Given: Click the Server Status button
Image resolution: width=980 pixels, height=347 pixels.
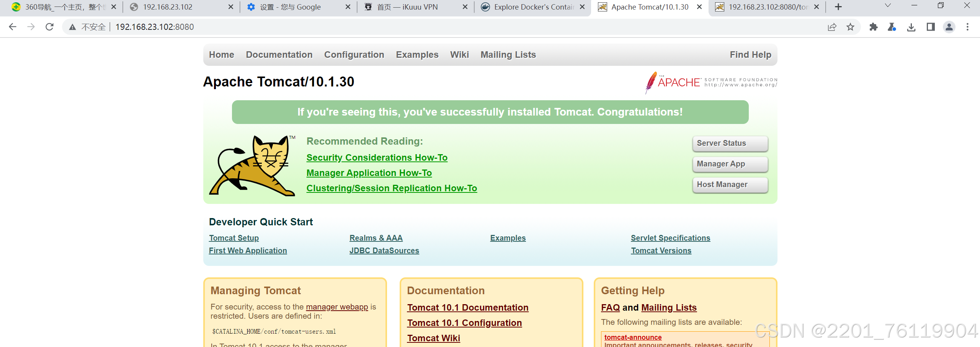Looking at the screenshot, I should pos(730,143).
